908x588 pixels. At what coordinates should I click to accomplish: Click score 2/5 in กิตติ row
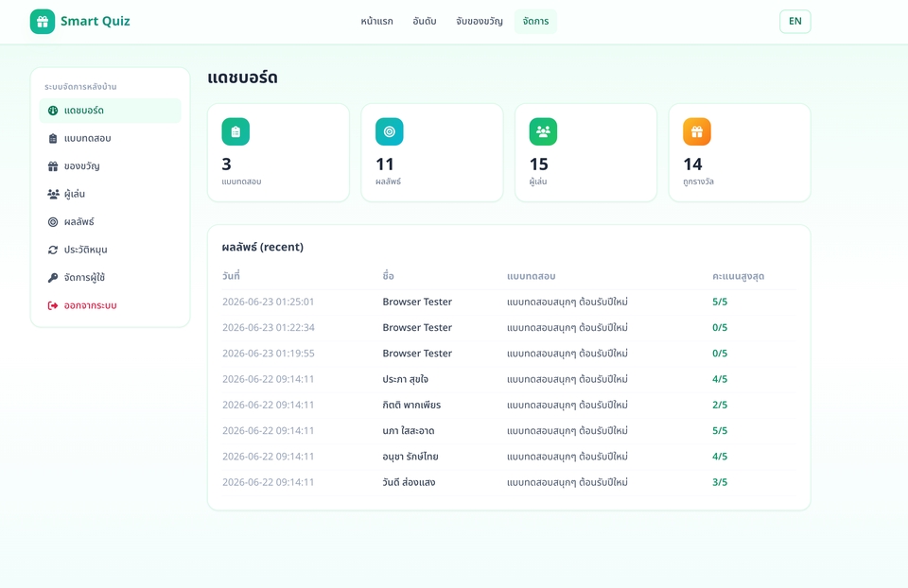click(x=720, y=406)
